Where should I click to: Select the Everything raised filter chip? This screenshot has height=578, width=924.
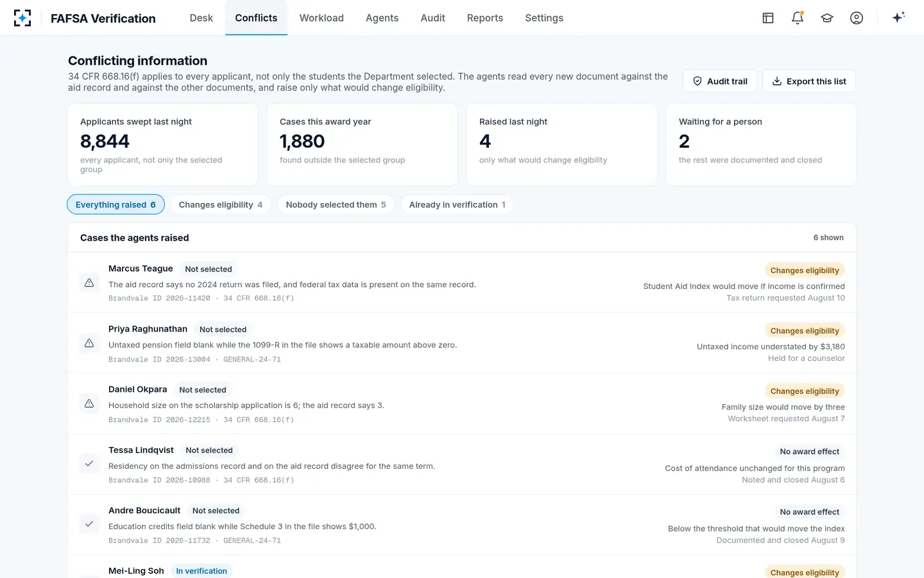[x=116, y=204]
